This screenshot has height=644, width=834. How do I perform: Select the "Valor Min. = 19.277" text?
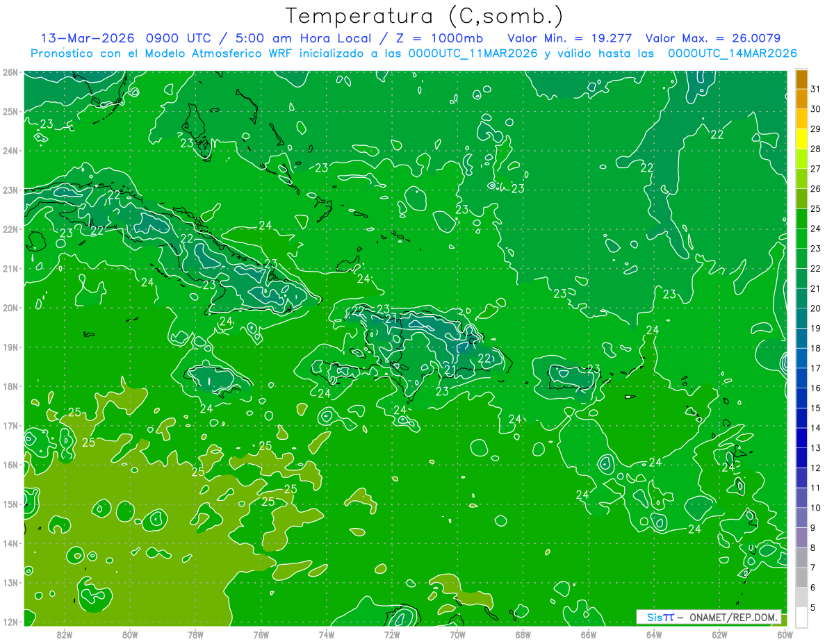pos(571,38)
